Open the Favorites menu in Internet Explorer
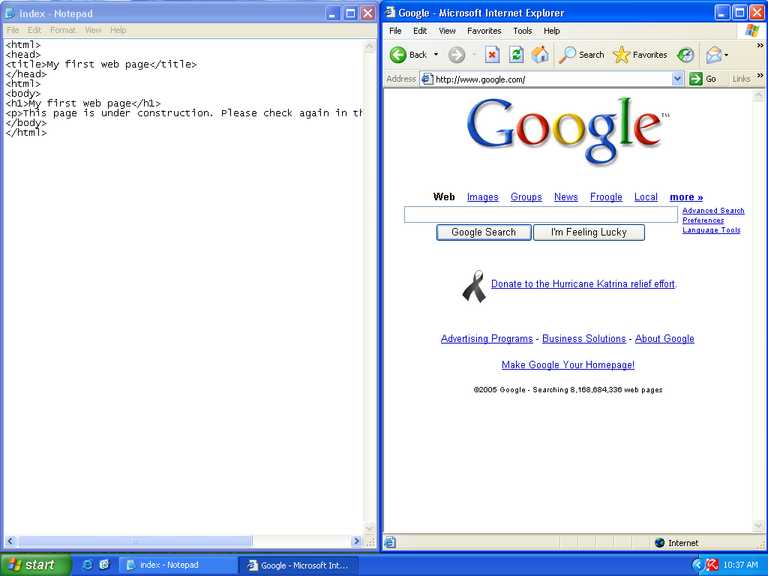Image resolution: width=768 pixels, height=576 pixels. click(x=484, y=31)
